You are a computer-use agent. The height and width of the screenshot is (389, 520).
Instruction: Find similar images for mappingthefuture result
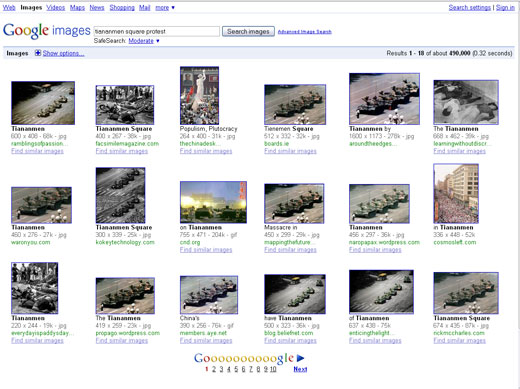click(x=290, y=250)
